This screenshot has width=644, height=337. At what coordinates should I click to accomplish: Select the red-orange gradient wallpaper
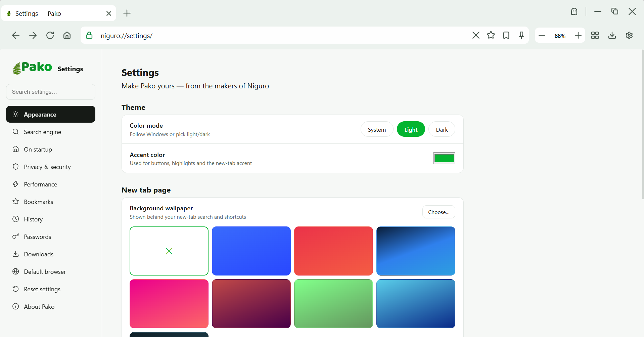pyautogui.click(x=333, y=251)
